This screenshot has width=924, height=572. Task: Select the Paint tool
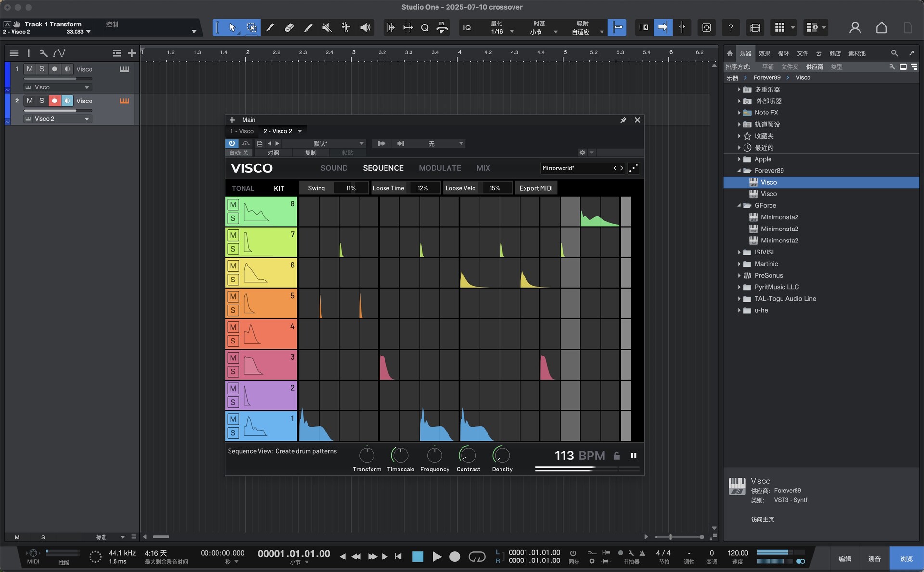coord(308,27)
